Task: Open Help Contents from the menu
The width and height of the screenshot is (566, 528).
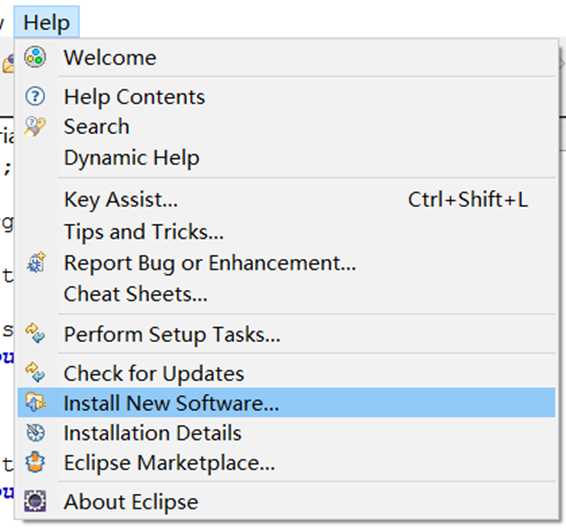Action: pos(287,96)
